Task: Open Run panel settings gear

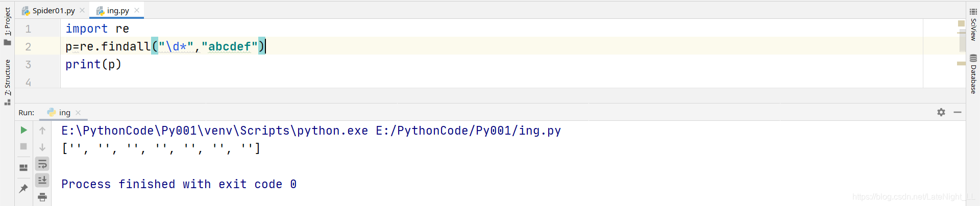Action: point(941,112)
